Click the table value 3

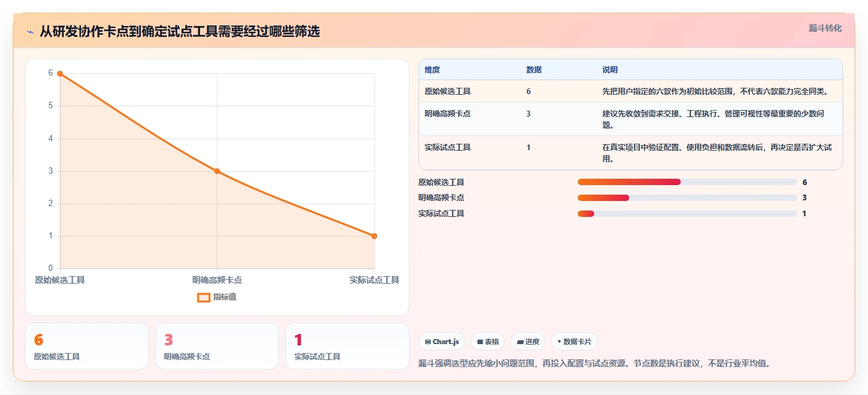tap(529, 114)
